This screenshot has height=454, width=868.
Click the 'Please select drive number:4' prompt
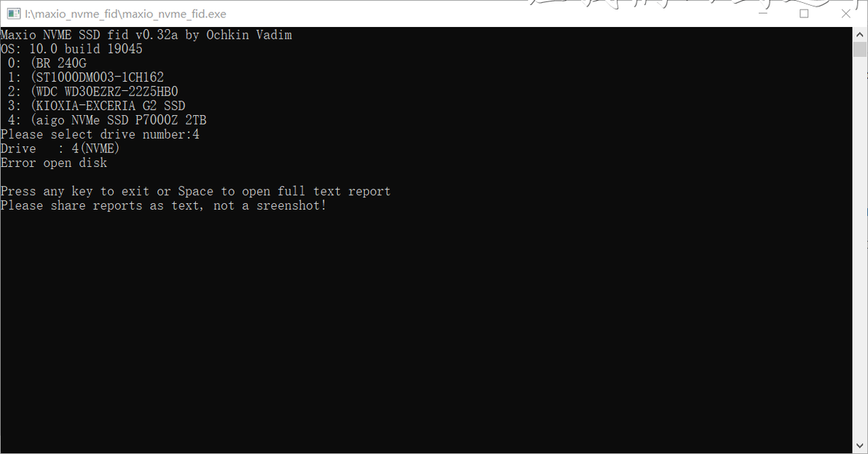(100, 135)
